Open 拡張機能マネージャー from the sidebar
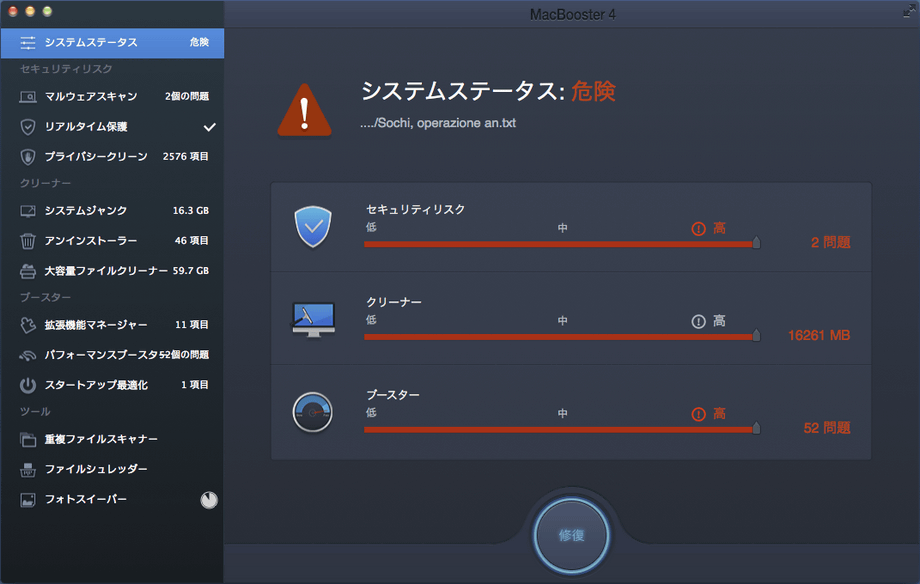 tap(96, 325)
